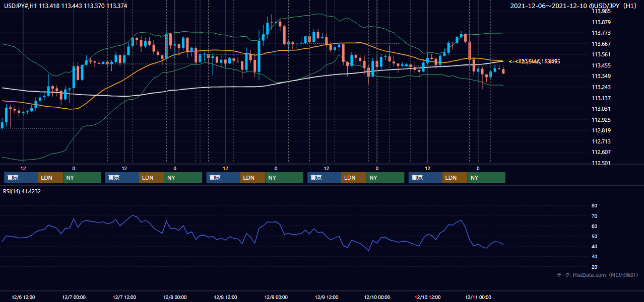Select the 113.773 price axis label
644x302 pixels.
click(x=601, y=33)
